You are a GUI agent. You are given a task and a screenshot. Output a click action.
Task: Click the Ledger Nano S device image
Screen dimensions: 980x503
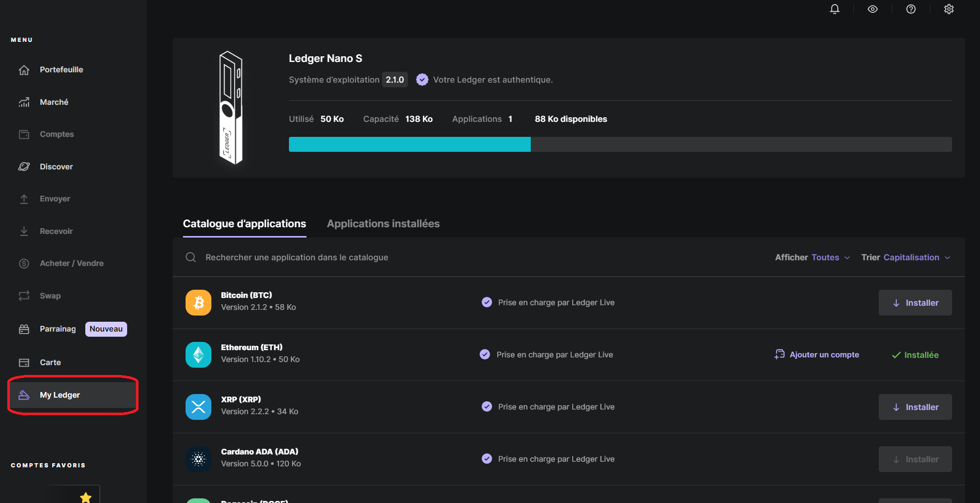click(231, 107)
